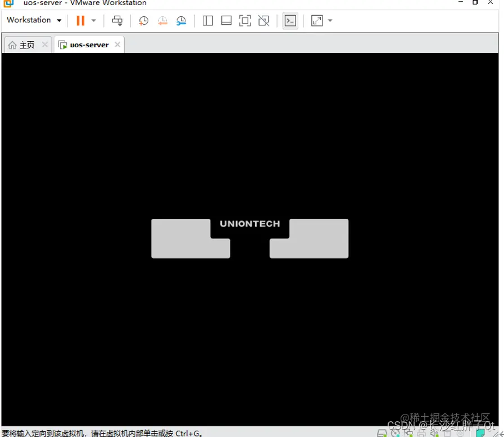Image resolution: width=504 pixels, height=437 pixels.
Task: Click the hard disk status icon
Action: [382, 433]
